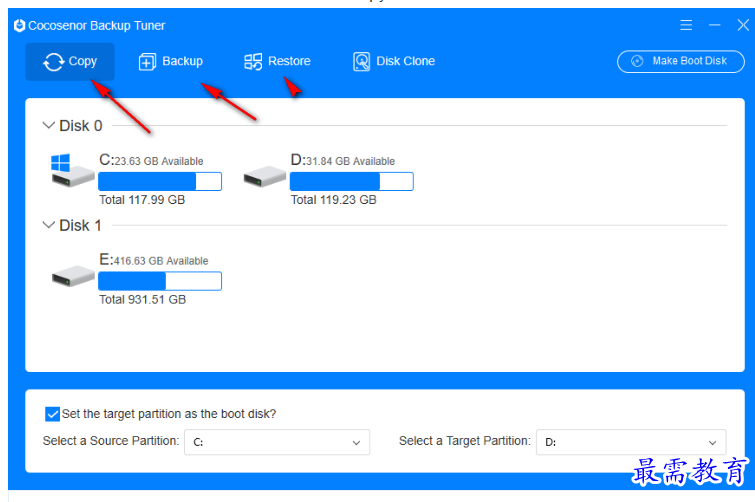Collapse the Disk 0 section
The image size is (755, 502).
(x=49, y=126)
